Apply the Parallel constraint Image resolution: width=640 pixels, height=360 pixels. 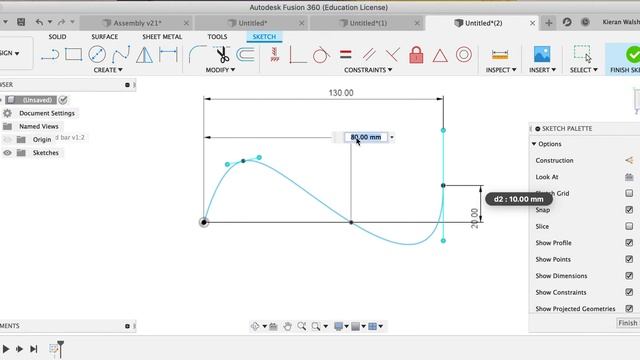(369, 54)
